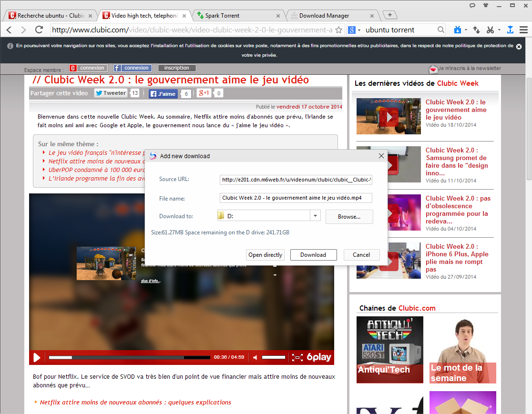Screen dimensions: 532x414
Task: Open Netflix attire moins de nouveaux abonnés explications link
Action: [135, 403]
